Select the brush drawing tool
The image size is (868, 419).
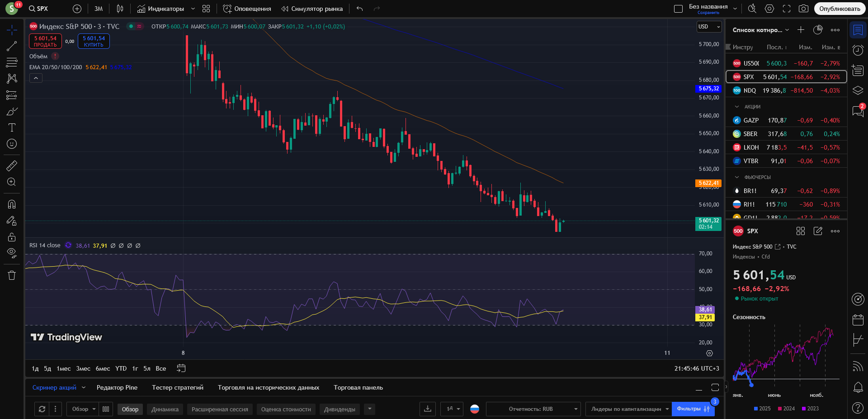pos(12,111)
